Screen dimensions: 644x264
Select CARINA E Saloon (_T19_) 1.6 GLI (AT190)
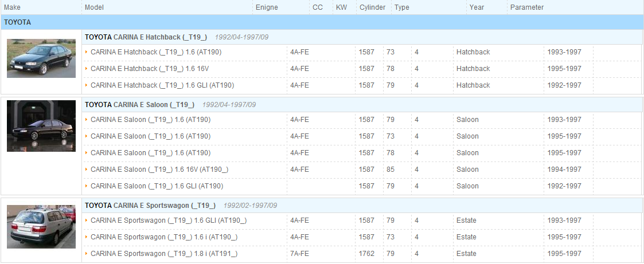[157, 186]
